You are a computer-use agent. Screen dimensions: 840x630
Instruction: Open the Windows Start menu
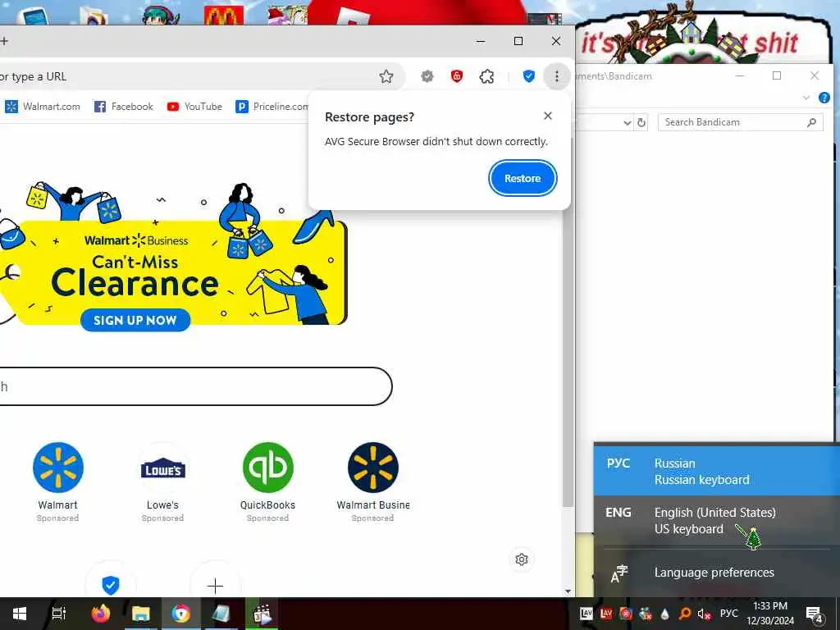(20, 614)
